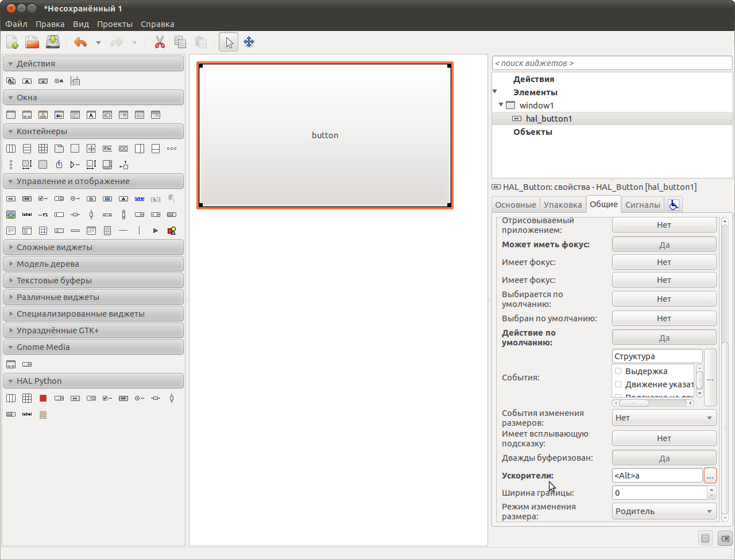Viewport: 735px width, 560px height.
Task: Pick the red HAL LED widget
Action: click(43, 398)
